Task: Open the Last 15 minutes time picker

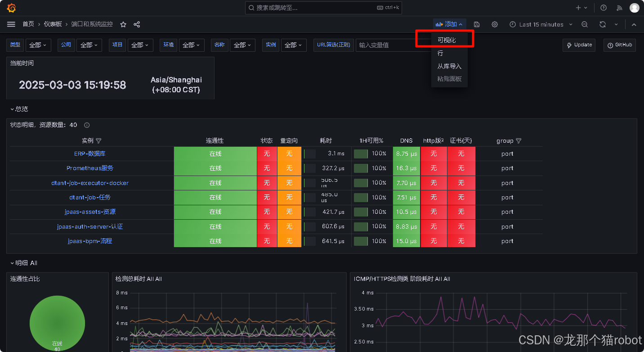Action: 541,24
